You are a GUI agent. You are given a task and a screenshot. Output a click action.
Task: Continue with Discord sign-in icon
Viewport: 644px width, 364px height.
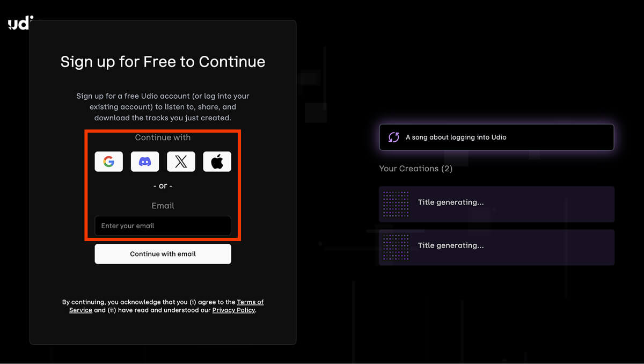(x=145, y=162)
